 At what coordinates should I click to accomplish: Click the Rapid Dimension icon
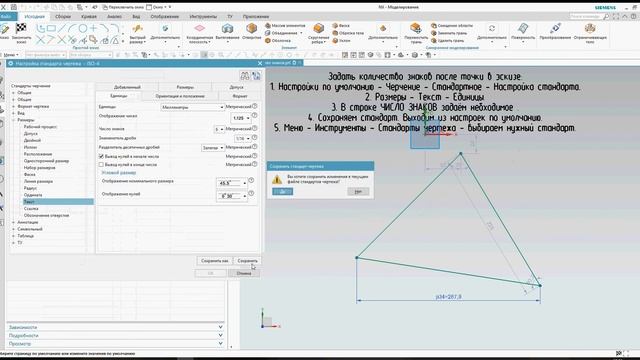coord(138,29)
